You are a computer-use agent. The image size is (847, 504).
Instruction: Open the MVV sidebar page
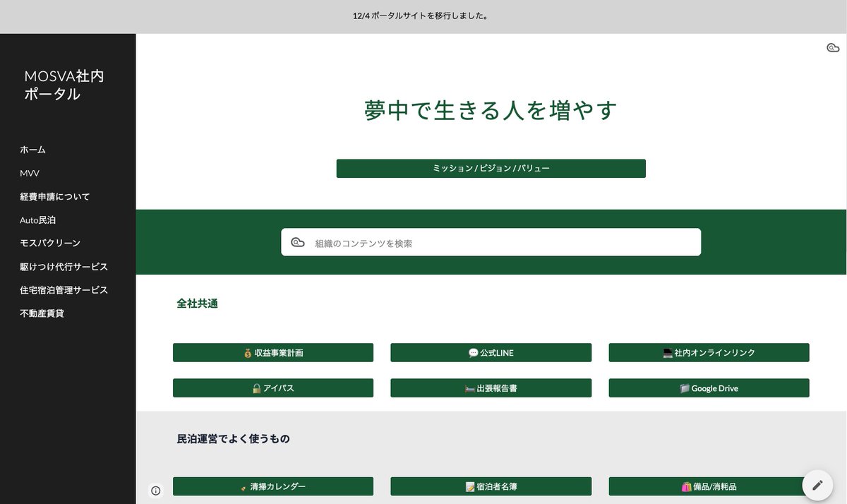[30, 173]
